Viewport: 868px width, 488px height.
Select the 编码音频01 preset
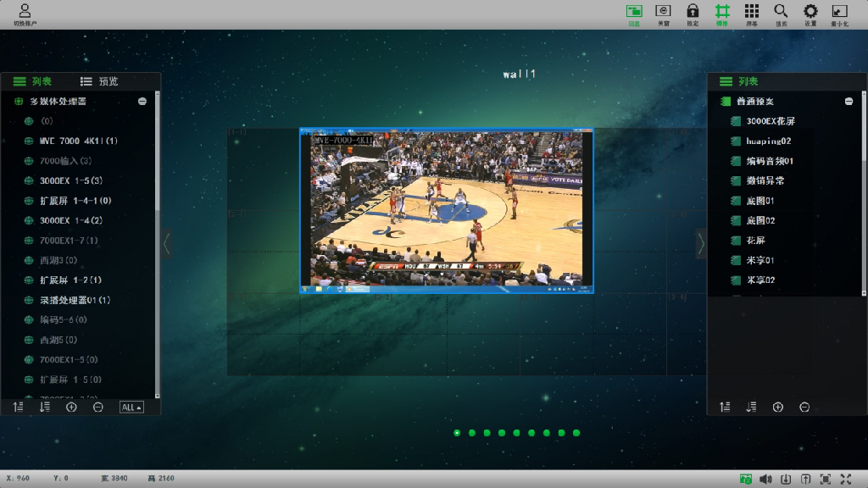(770, 161)
